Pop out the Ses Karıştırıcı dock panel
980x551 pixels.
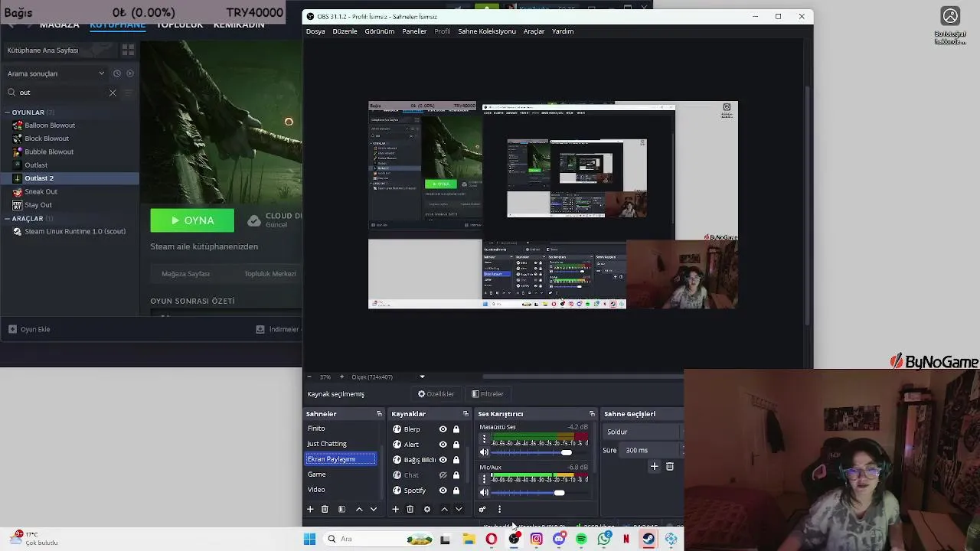tap(592, 414)
